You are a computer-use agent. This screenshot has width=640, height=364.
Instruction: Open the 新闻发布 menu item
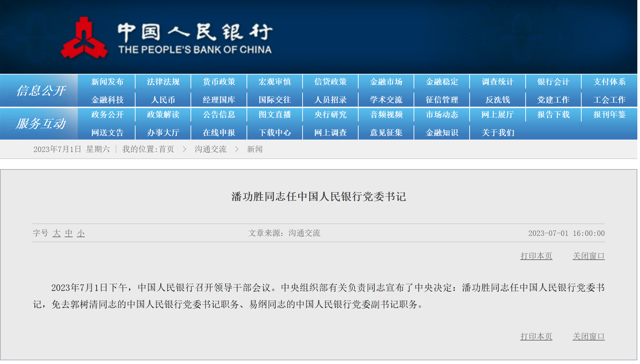[x=107, y=82]
